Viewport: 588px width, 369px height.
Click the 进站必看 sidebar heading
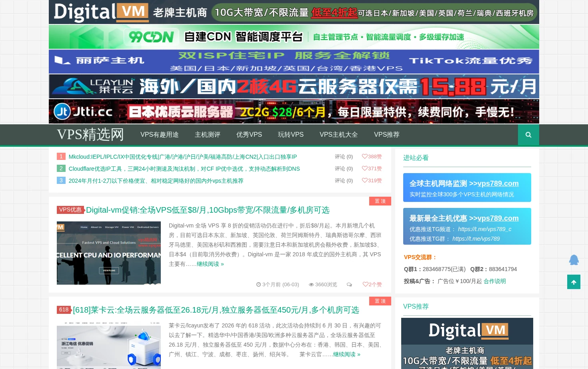(x=416, y=158)
